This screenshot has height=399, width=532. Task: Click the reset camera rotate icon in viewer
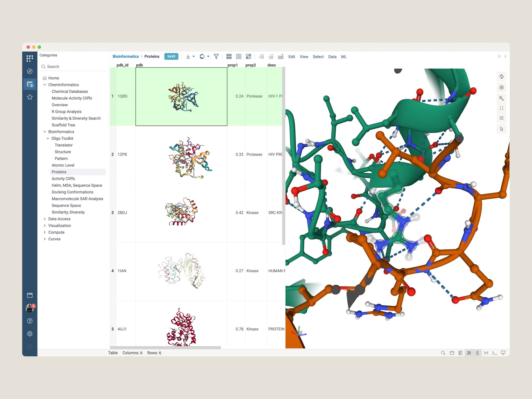tap(501, 77)
